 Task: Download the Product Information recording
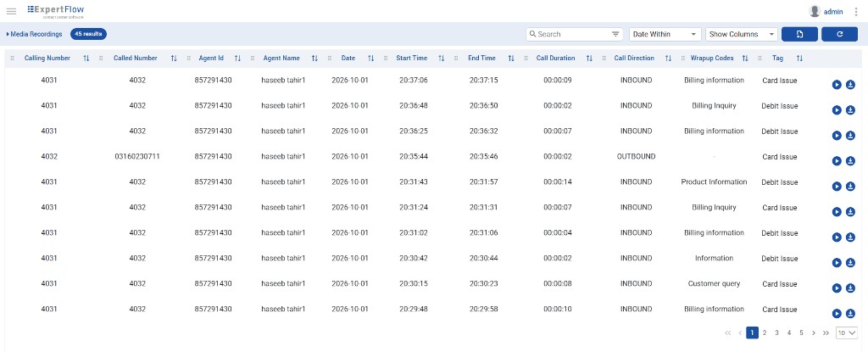point(850,187)
